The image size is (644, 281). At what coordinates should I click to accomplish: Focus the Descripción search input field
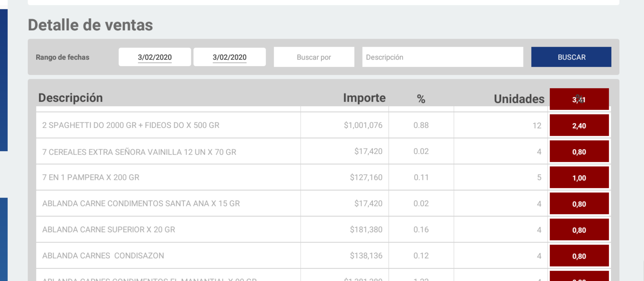click(442, 57)
